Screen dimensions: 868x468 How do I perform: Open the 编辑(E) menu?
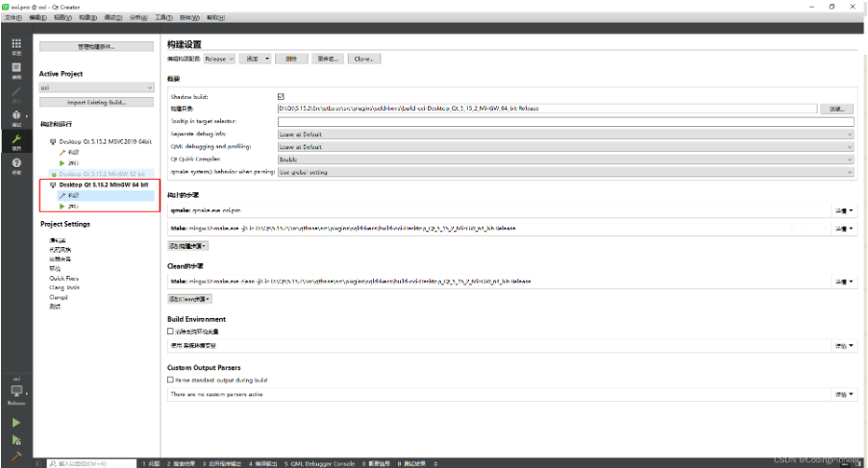(x=38, y=17)
